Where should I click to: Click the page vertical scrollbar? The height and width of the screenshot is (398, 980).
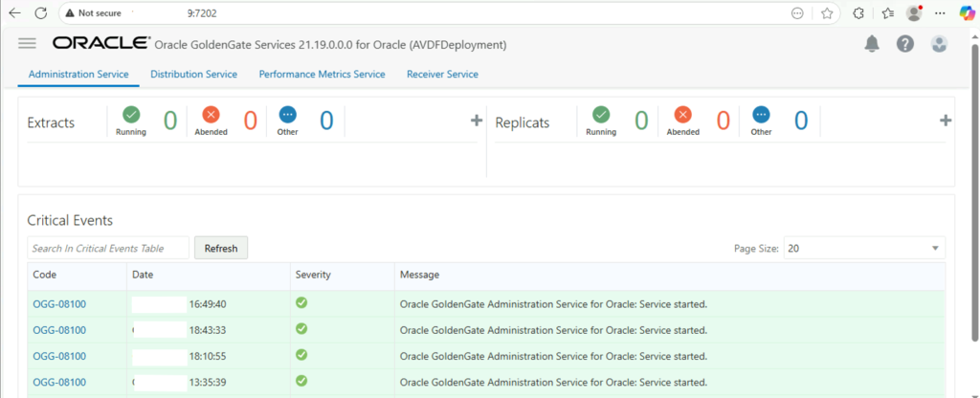(x=975, y=192)
